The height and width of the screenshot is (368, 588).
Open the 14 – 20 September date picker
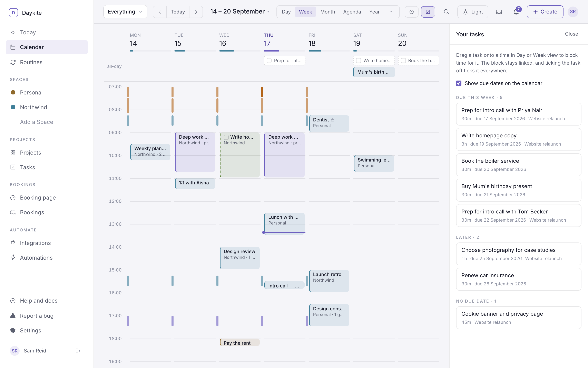click(239, 11)
